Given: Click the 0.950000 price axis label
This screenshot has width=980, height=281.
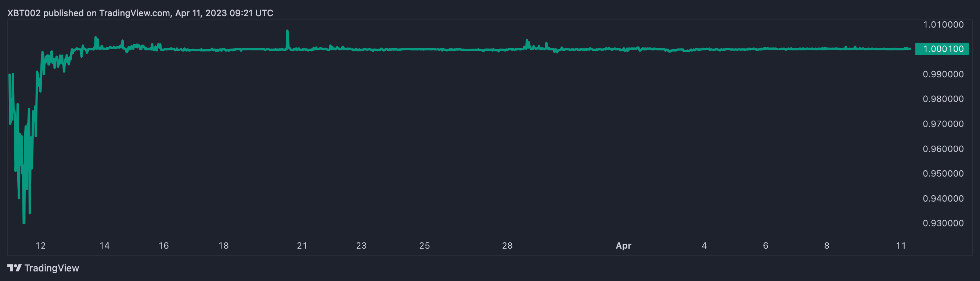Looking at the screenshot, I should click(944, 174).
